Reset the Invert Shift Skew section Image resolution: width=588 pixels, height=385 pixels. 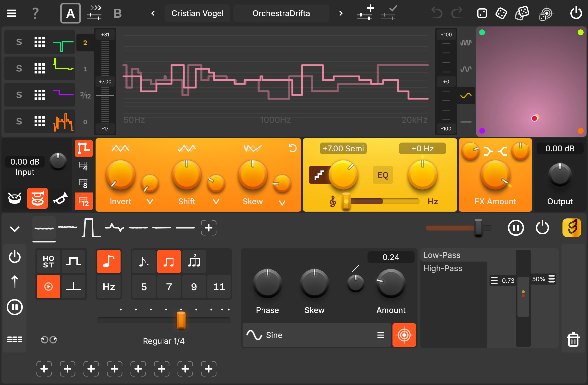[x=293, y=148]
